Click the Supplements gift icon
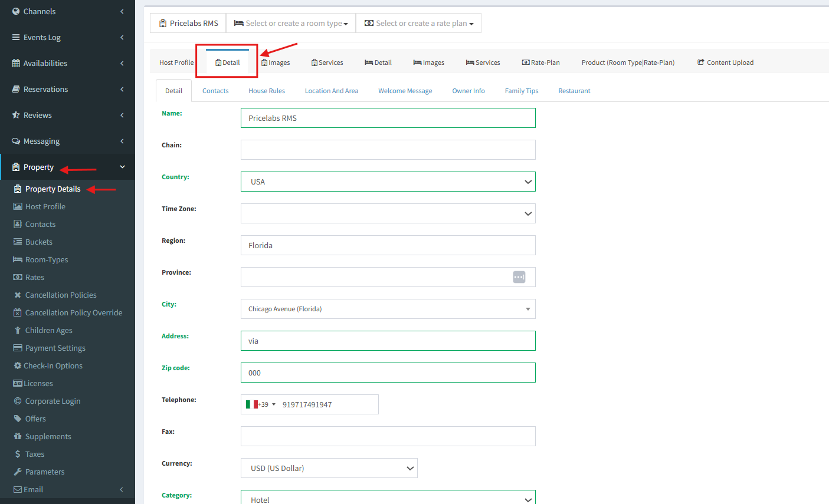Screen dimensions: 829x504 tap(18, 436)
